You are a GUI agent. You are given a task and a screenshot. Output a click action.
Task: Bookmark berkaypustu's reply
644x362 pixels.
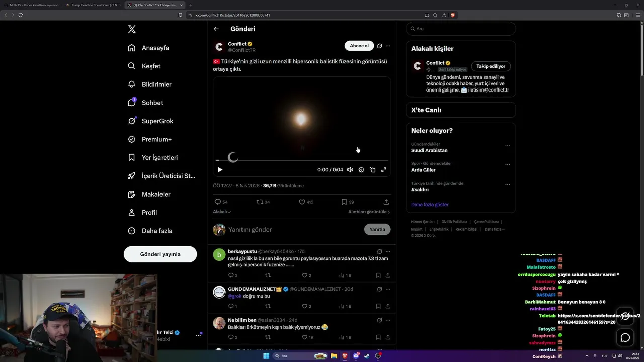(x=378, y=275)
